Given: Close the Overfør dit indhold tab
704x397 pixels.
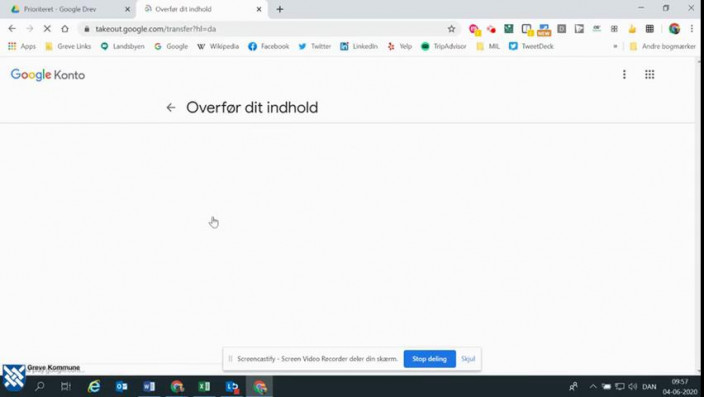Looking at the screenshot, I should (x=259, y=9).
